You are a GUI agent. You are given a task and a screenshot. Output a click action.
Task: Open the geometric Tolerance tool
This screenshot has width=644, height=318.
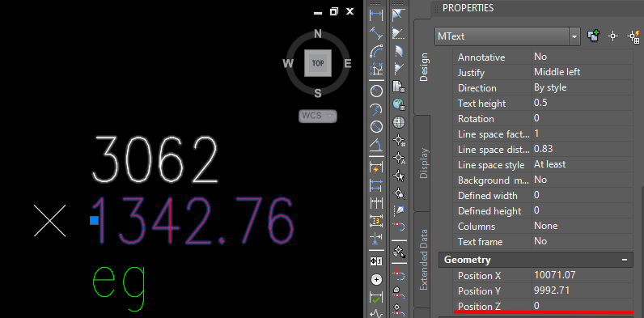[x=376, y=261]
